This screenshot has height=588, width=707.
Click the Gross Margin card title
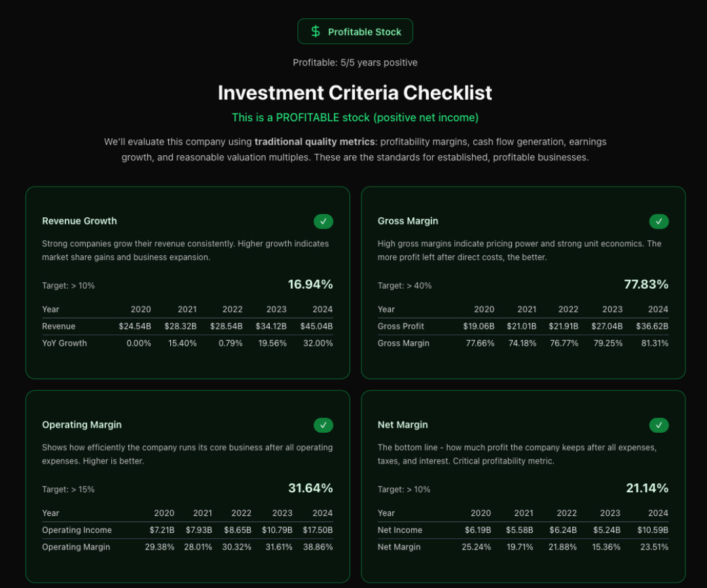coord(408,221)
